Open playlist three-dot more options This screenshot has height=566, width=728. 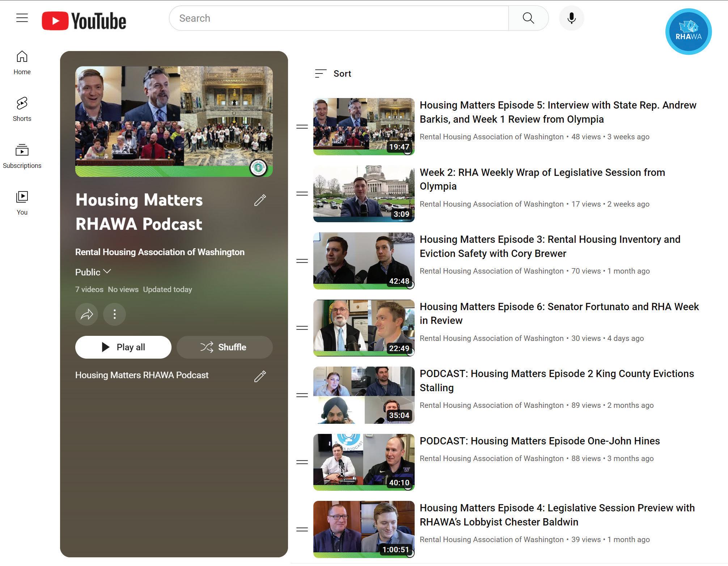pos(114,314)
